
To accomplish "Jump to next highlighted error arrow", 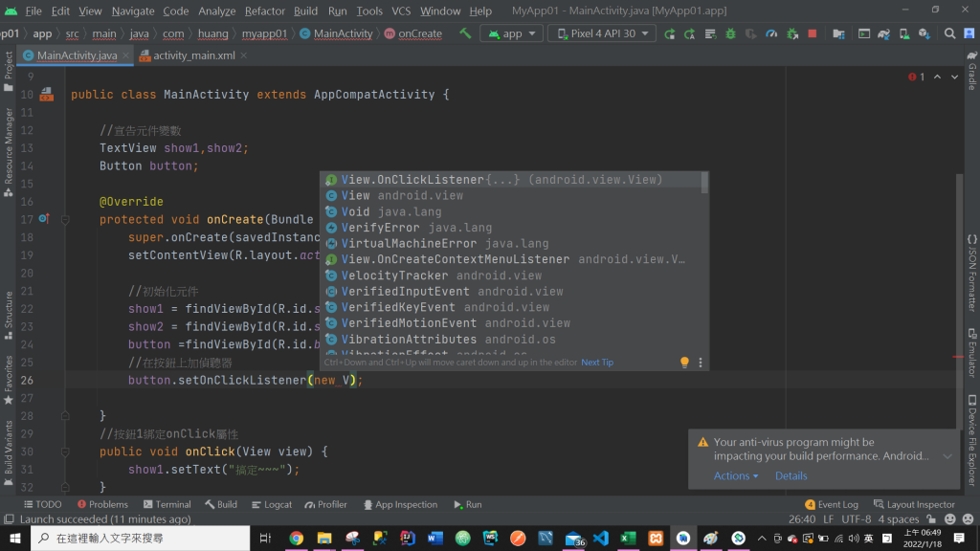I will pyautogui.click(x=954, y=77).
